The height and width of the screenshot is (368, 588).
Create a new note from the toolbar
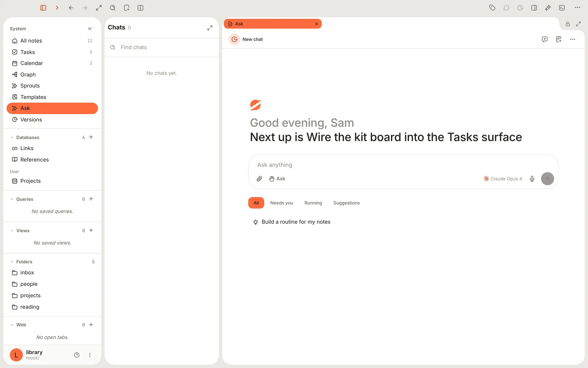[x=127, y=8]
